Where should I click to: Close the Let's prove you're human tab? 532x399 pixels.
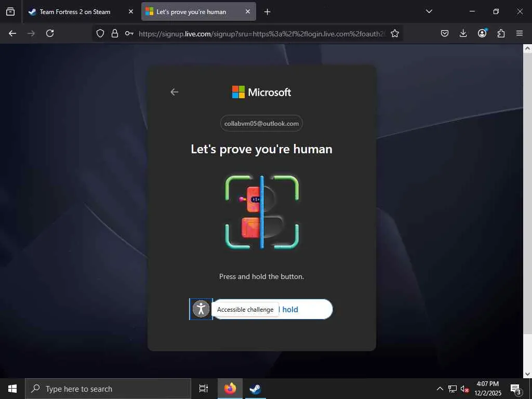pos(248,11)
